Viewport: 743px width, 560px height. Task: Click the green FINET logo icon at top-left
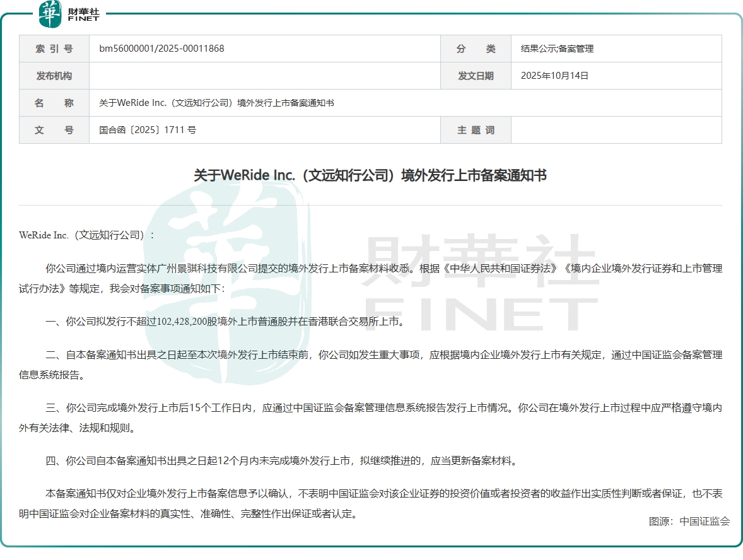click(x=50, y=14)
